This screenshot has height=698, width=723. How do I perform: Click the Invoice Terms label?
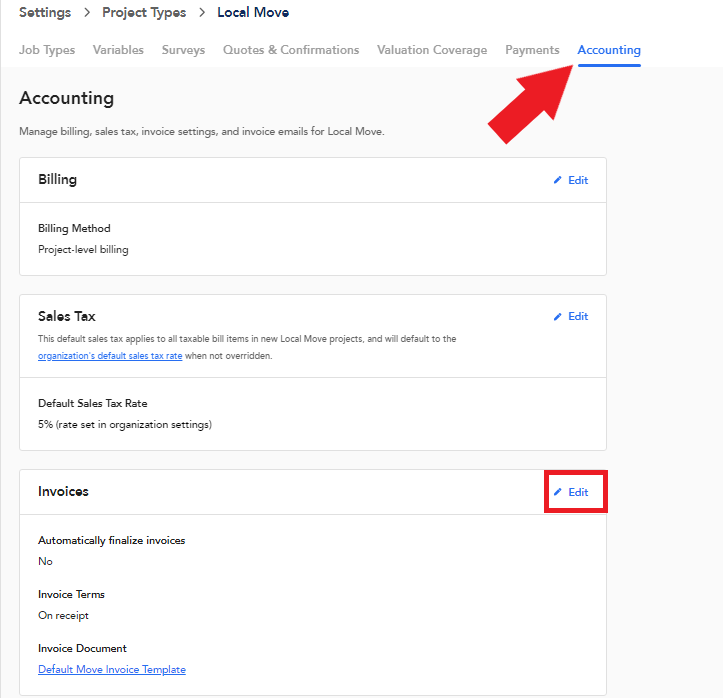(x=71, y=594)
